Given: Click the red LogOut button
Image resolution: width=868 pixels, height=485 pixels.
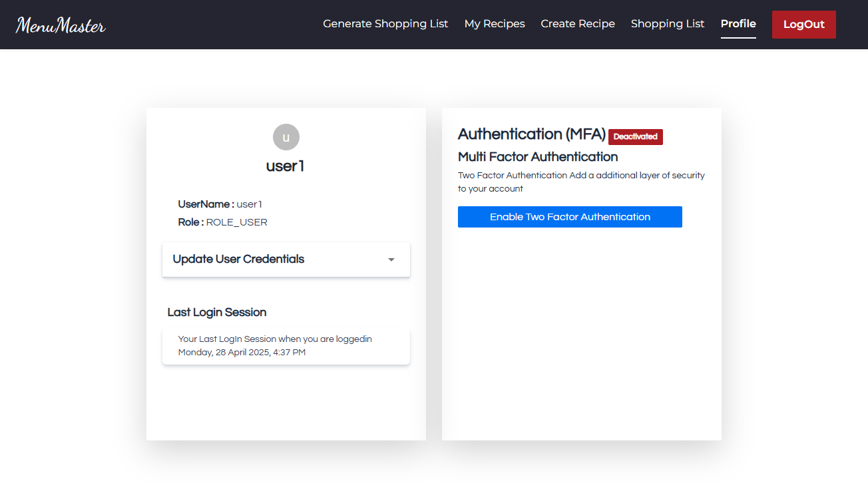Looking at the screenshot, I should pos(804,25).
